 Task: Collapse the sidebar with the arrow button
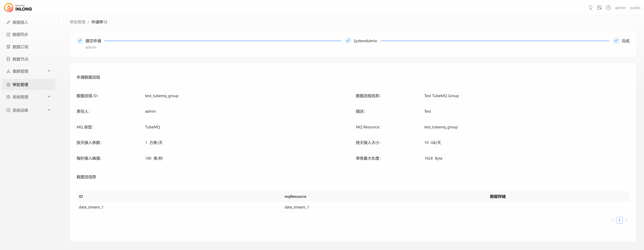click(x=59, y=24)
